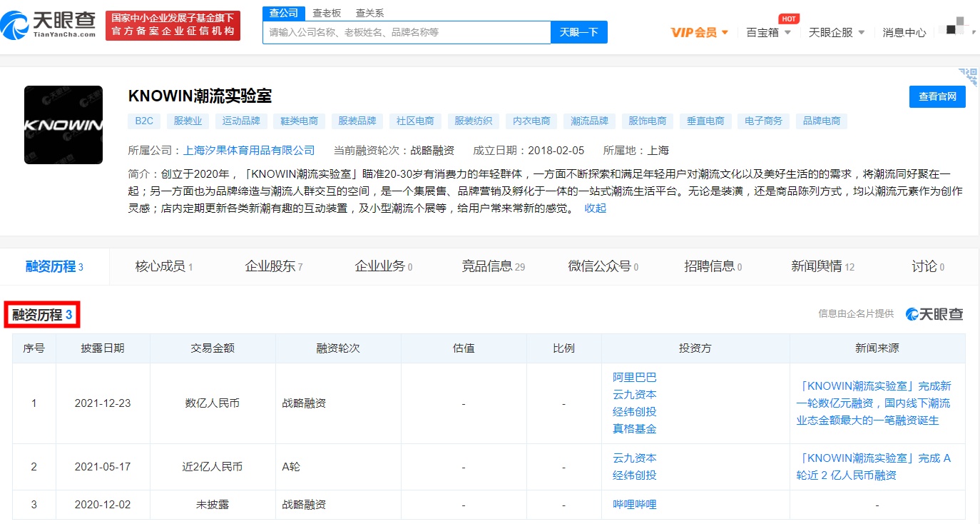
Task: Click the 天眼一下 search button
Action: 579,32
